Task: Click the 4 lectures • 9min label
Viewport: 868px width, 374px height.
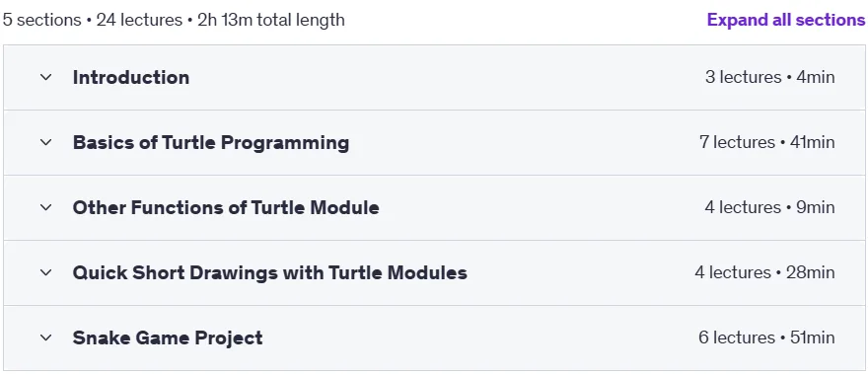Action: coord(770,208)
